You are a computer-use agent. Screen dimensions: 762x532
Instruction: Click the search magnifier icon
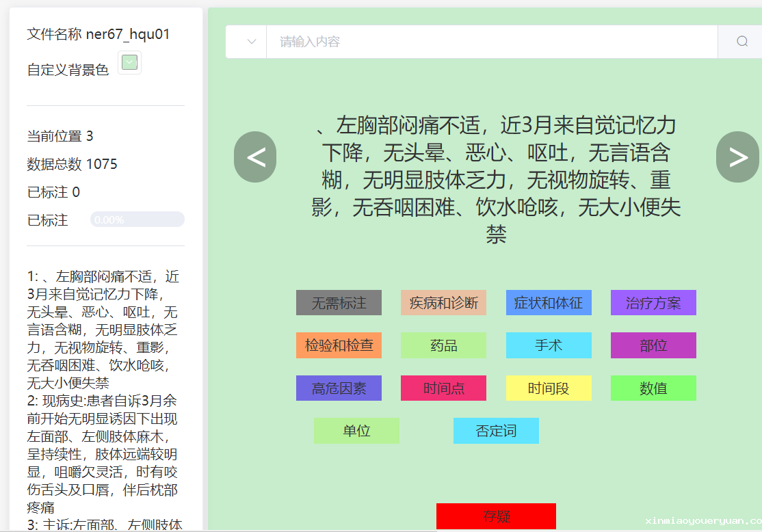tap(741, 42)
